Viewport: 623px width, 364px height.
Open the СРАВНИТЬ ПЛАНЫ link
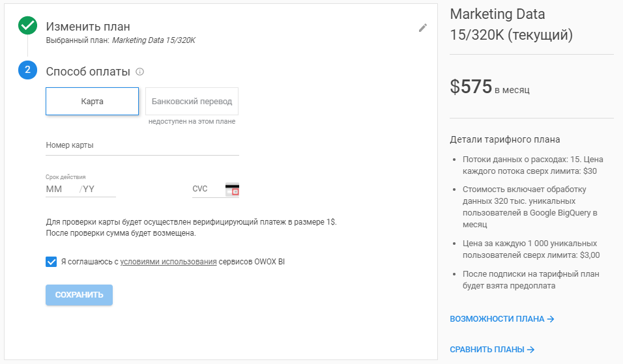click(492, 349)
